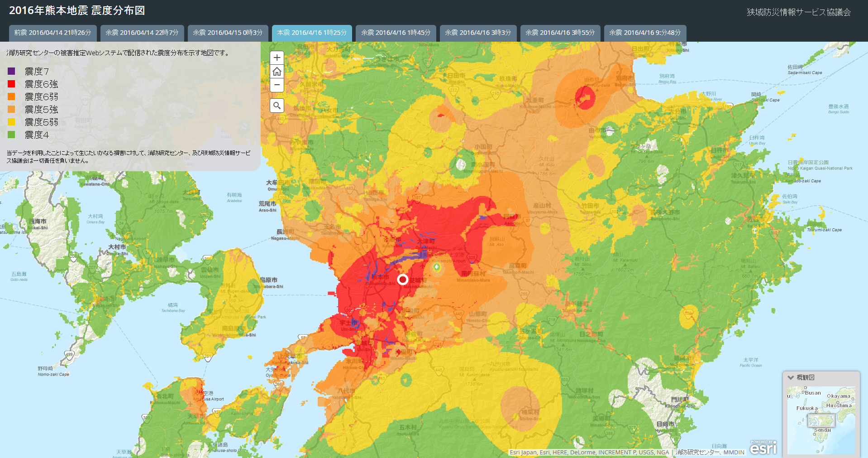Click the green 震度4 legend swatch
This screenshot has height=458, width=868.
pos(11,135)
